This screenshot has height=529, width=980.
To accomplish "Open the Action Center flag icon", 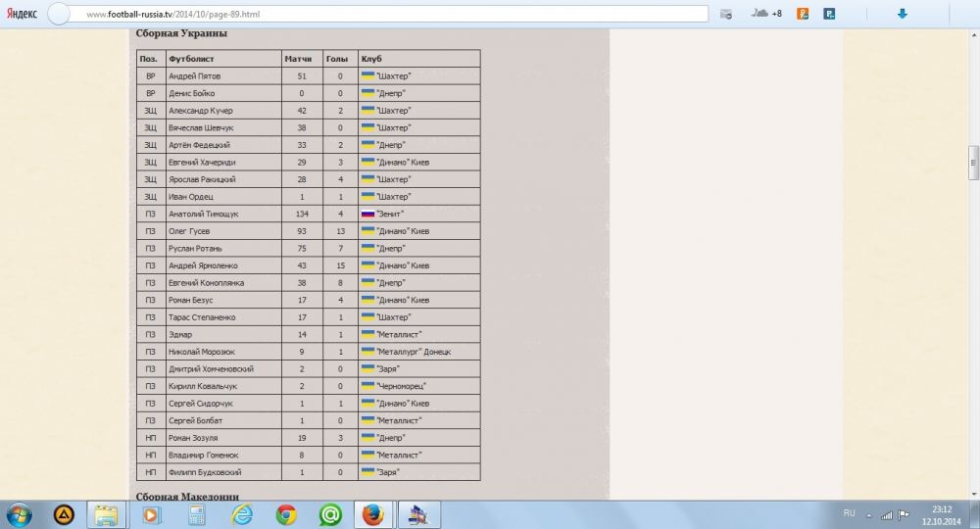I will tap(904, 515).
